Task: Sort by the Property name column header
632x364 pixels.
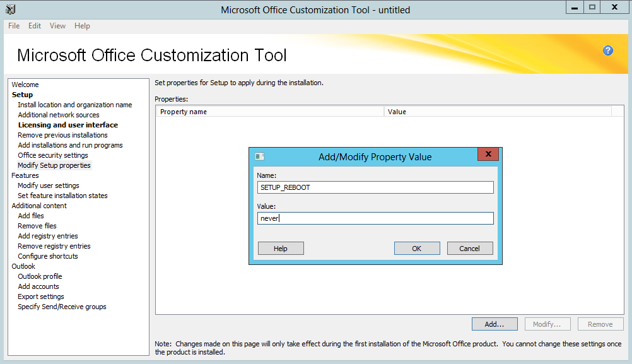Action: pos(270,112)
